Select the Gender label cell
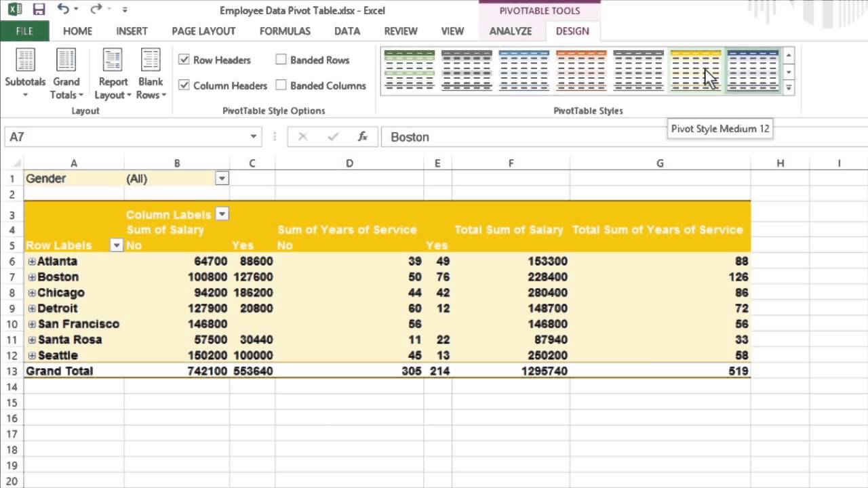The image size is (868, 488). click(x=74, y=178)
